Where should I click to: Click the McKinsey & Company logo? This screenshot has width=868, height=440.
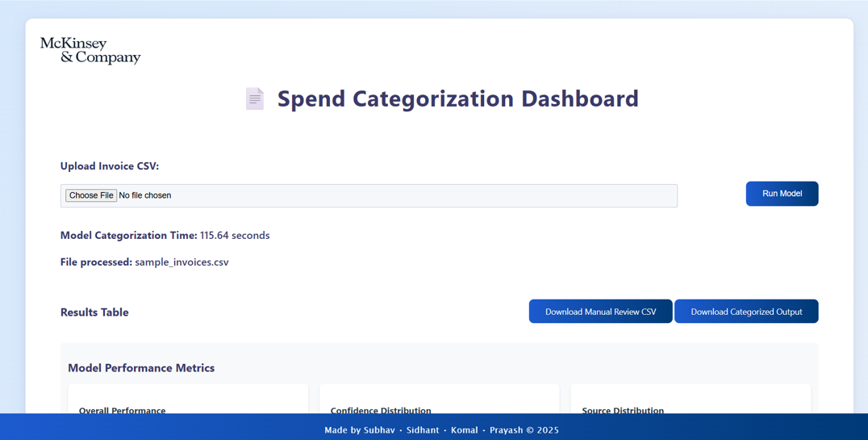tap(90, 51)
